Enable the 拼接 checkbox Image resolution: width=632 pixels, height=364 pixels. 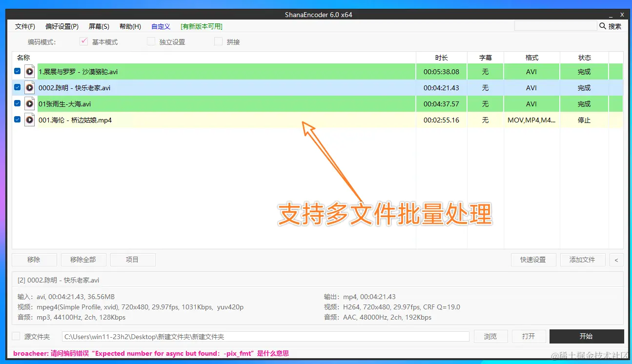(x=218, y=41)
